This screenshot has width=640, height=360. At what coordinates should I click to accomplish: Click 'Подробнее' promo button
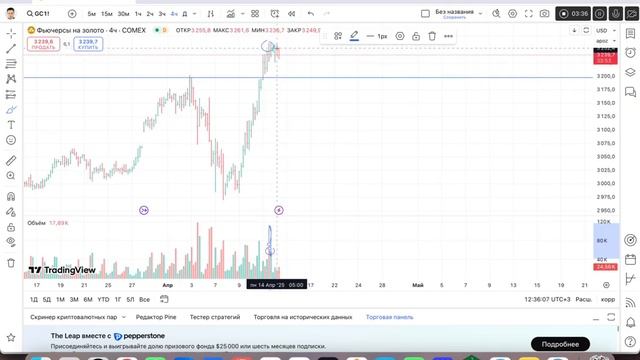(x=560, y=344)
